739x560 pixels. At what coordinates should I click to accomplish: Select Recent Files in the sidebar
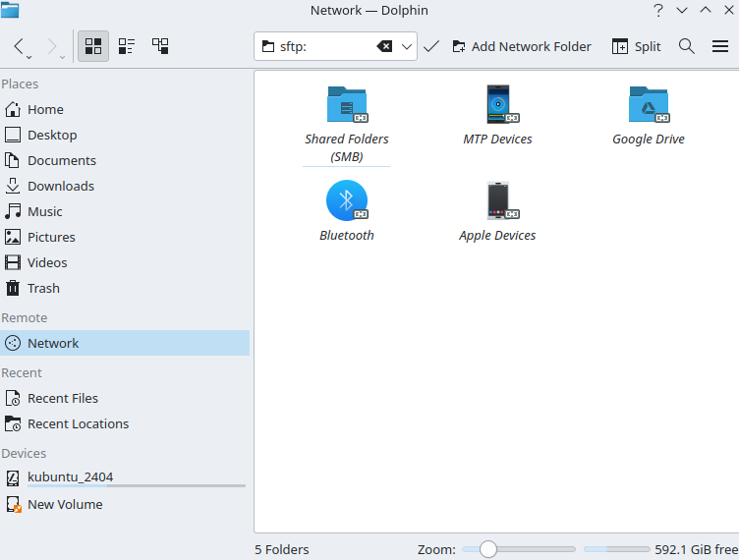pos(63,398)
